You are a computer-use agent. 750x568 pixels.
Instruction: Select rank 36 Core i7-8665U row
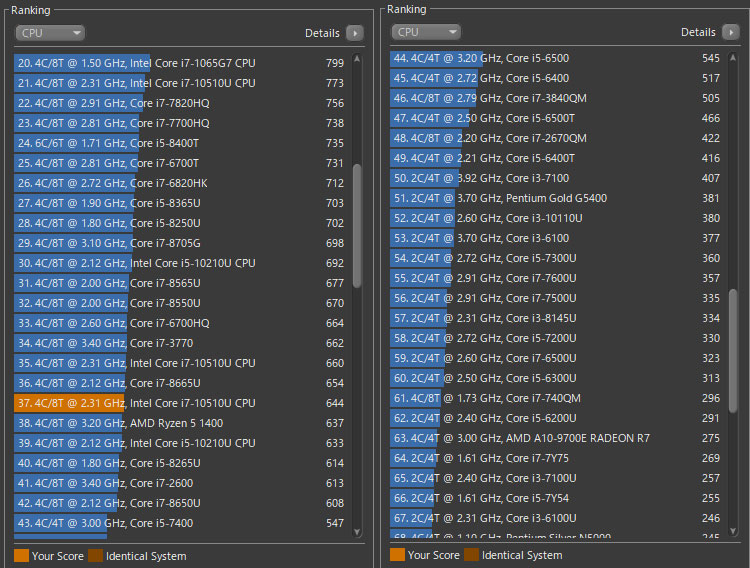[x=181, y=383]
